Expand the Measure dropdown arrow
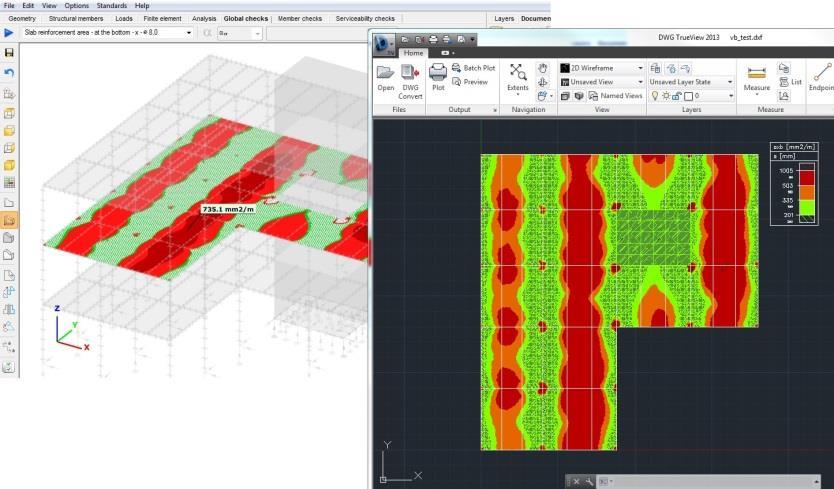The image size is (834, 489). [756, 96]
